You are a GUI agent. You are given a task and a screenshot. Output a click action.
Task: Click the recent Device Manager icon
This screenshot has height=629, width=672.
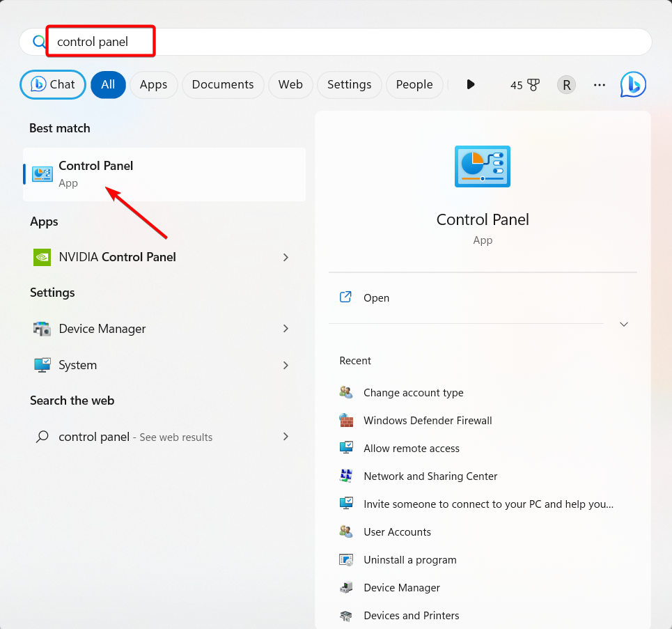(346, 587)
